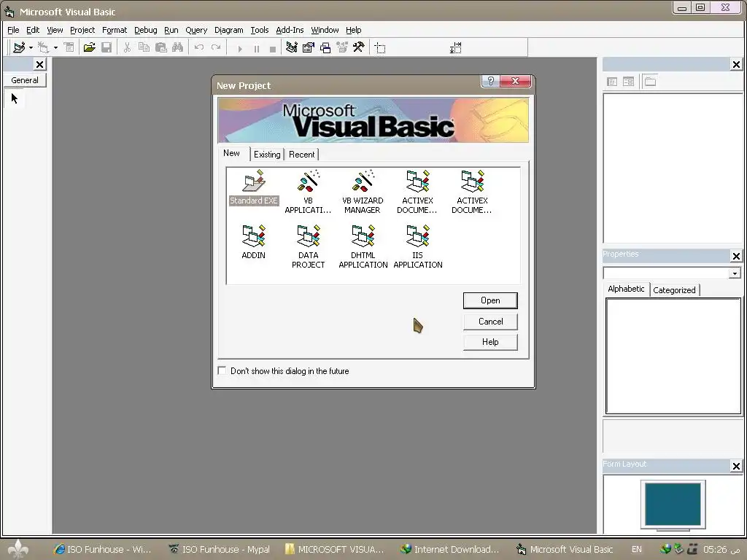This screenshot has width=747, height=560.
Task: Select the IIS Application icon
Action: click(418, 246)
